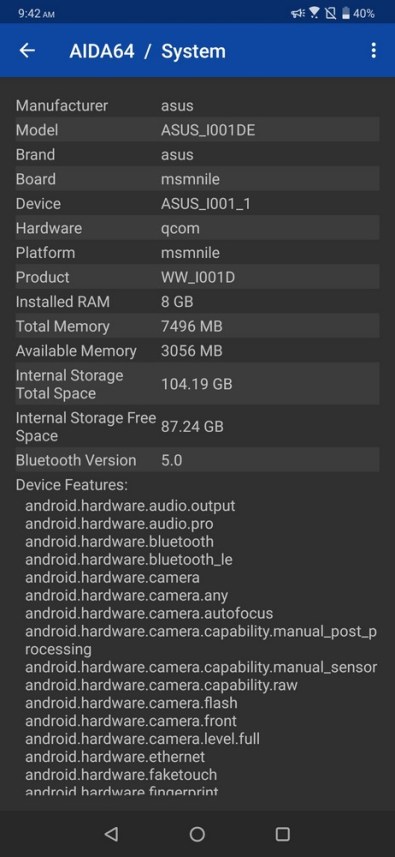Select android.hardware.camera.autofocus feature entry
Viewport: 395px width, 857px height.
click(x=149, y=613)
